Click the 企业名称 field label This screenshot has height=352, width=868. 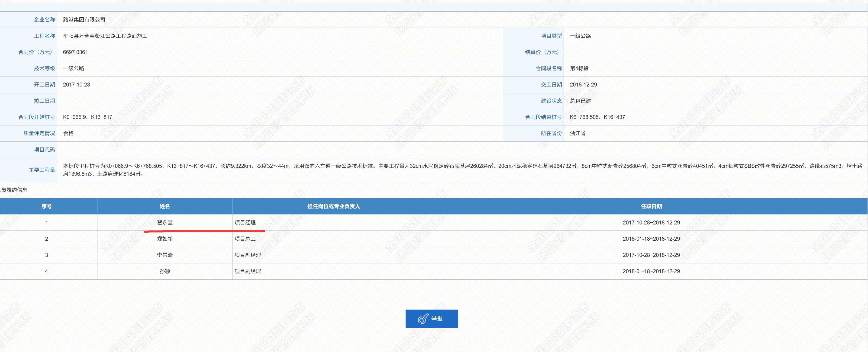coord(45,19)
